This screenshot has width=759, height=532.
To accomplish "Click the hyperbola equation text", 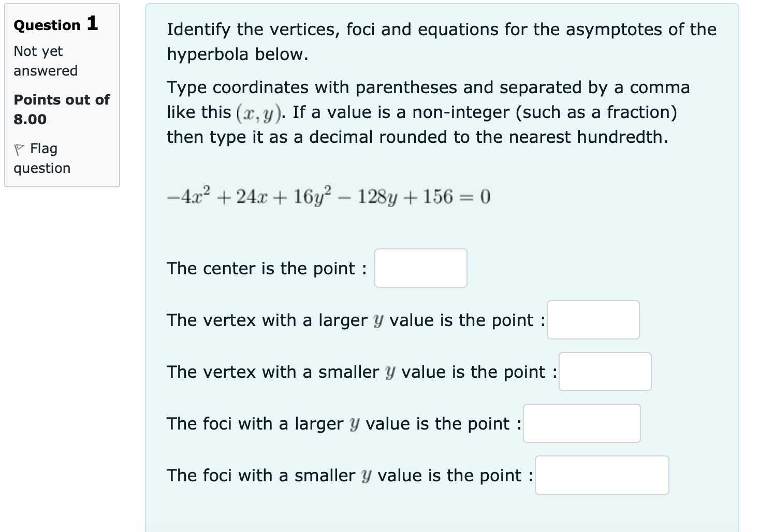I will pos(327,196).
